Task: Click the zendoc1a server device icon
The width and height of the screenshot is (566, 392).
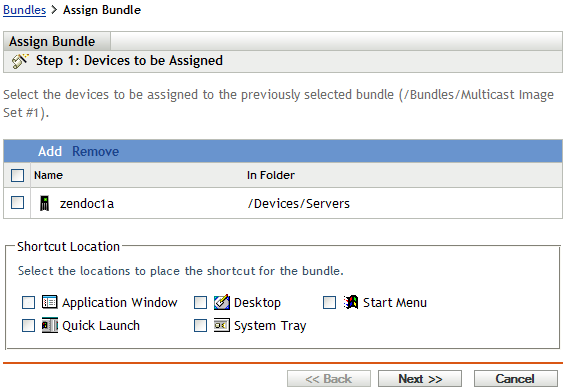Action: (x=45, y=203)
